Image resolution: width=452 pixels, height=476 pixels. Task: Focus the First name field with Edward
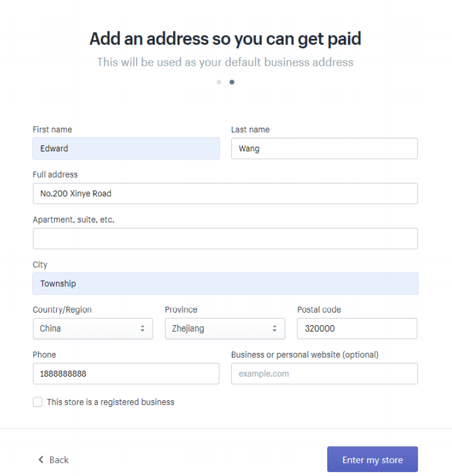[x=126, y=148]
